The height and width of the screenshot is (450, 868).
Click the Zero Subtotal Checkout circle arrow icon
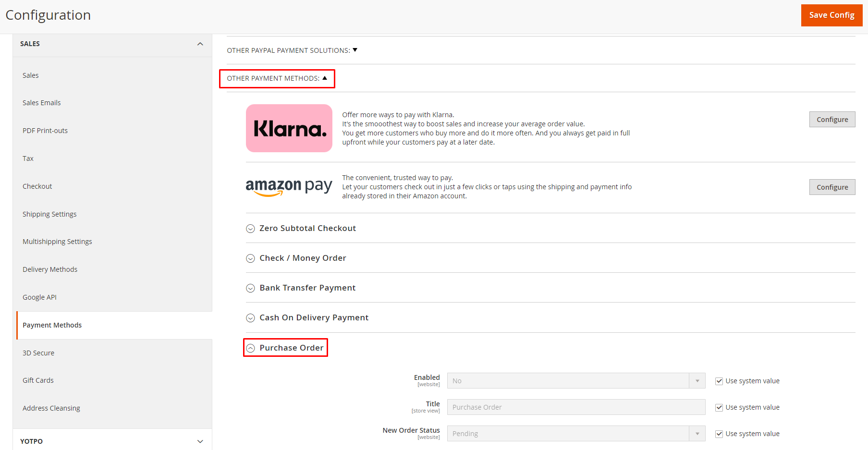[250, 229]
